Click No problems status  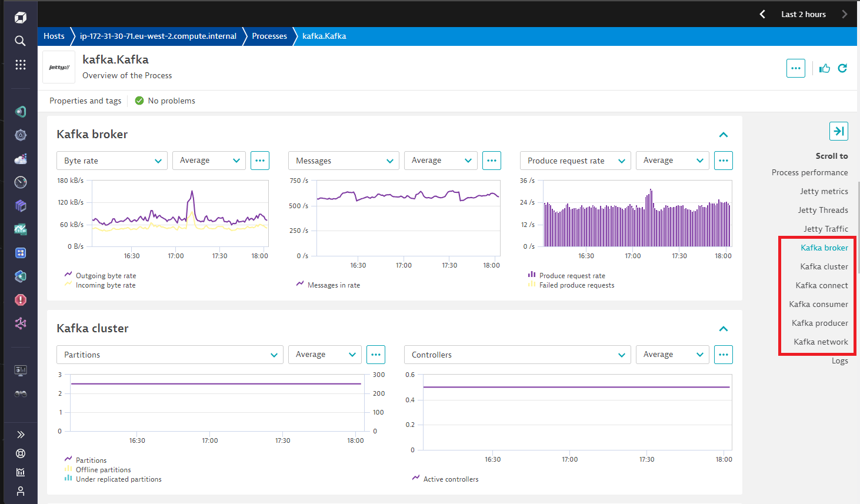click(165, 101)
